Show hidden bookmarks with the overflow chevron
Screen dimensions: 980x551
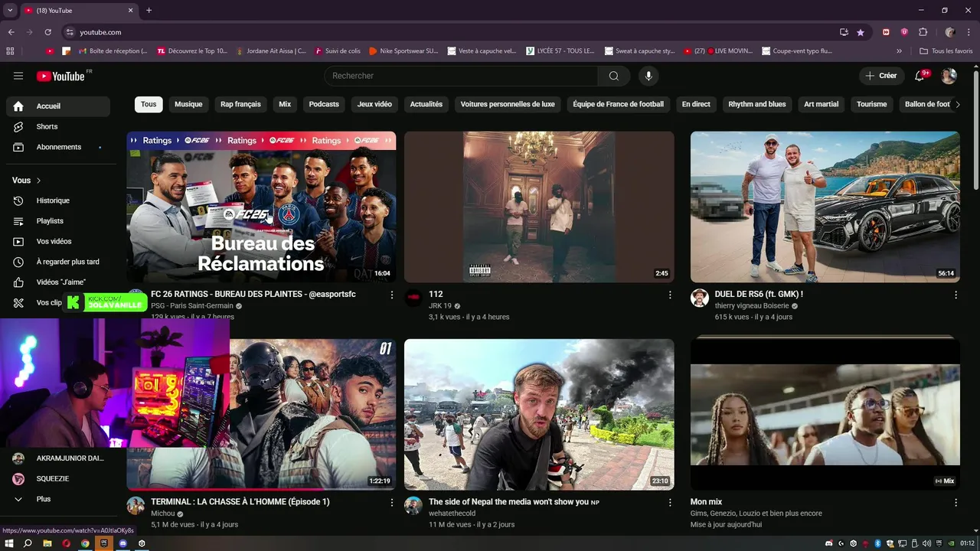click(900, 51)
